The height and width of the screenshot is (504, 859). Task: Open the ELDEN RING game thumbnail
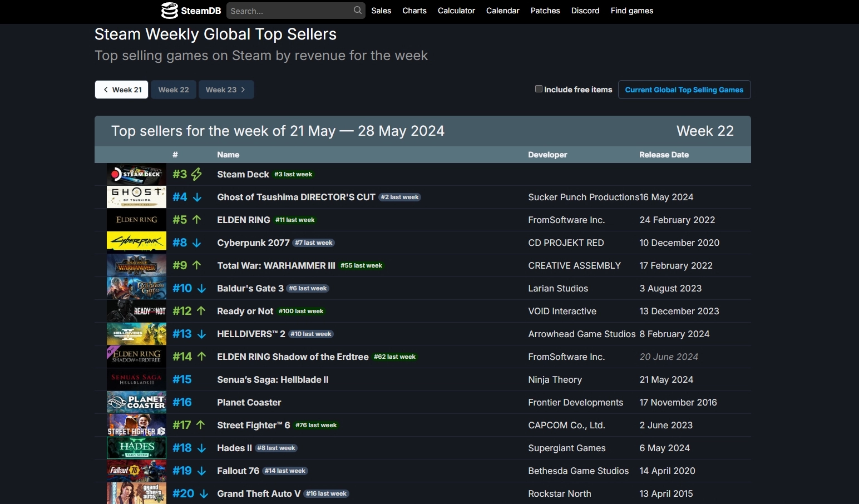tap(136, 220)
